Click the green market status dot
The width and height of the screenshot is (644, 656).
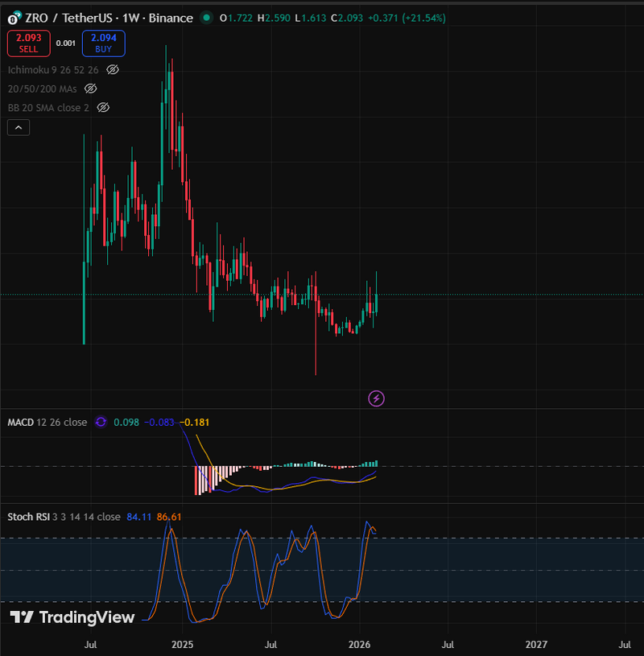tap(208, 18)
